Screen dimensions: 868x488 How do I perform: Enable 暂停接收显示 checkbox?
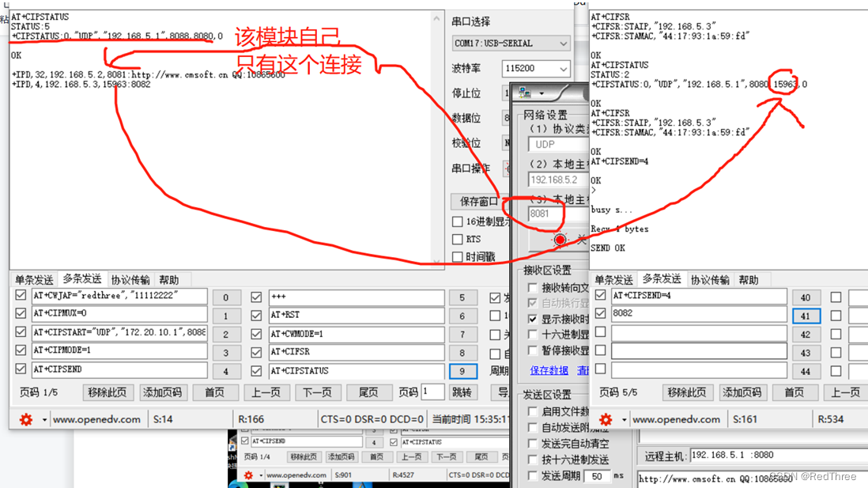coord(533,350)
